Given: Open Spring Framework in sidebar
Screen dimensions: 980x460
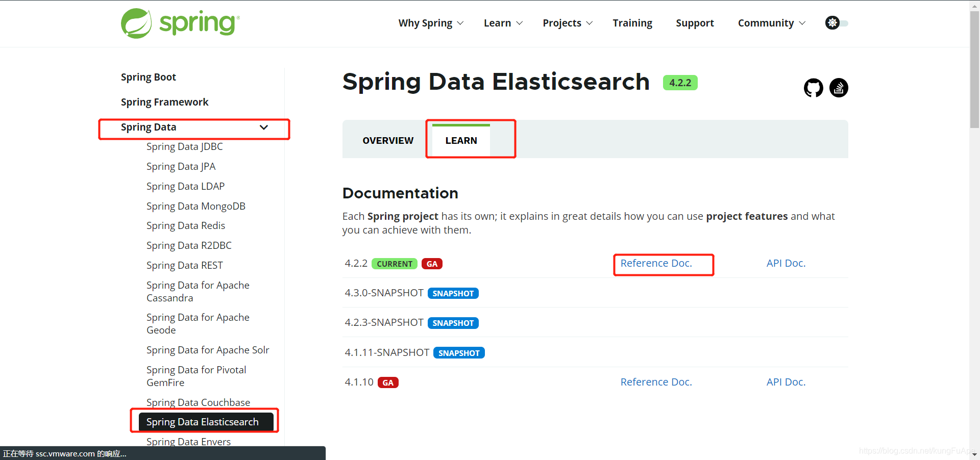Looking at the screenshot, I should [164, 102].
